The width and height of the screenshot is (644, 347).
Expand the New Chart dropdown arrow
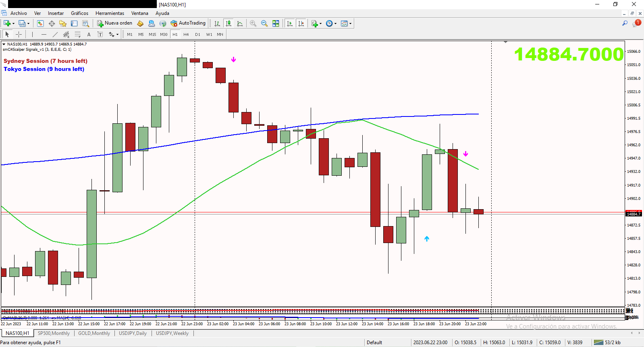coord(13,23)
